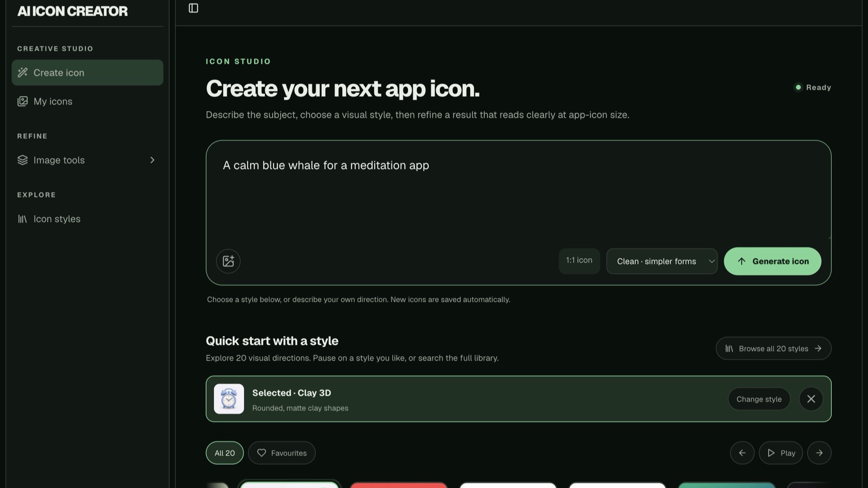Click the ICON STUDIO label
This screenshot has width=868, height=488.
click(238, 61)
